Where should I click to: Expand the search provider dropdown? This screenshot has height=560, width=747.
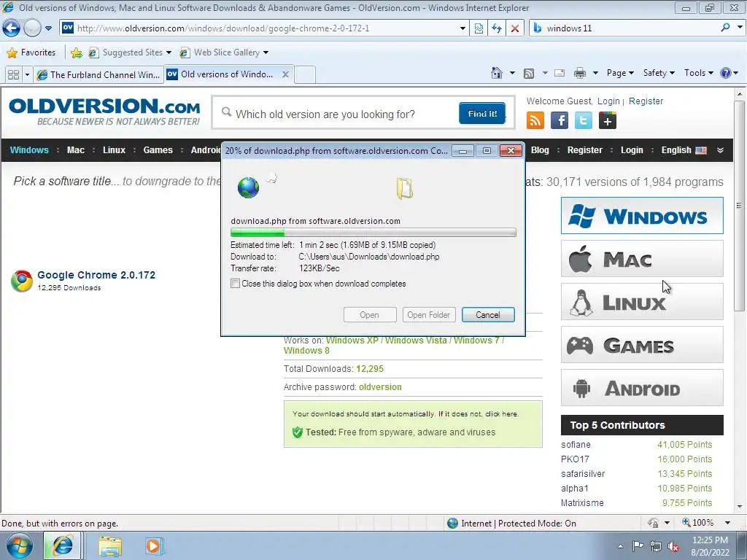click(x=740, y=28)
